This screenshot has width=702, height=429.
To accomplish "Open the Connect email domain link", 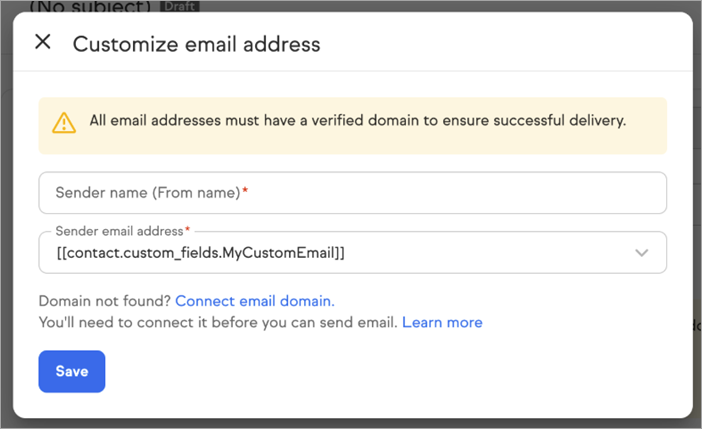I will pyautogui.click(x=255, y=300).
